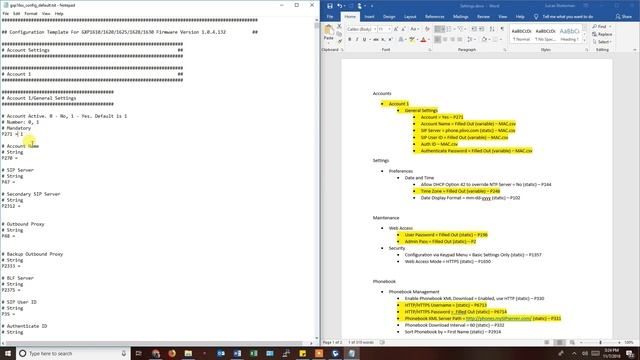The width and height of the screenshot is (640, 360).
Task: Open Notepad Edit menu
Action: [16, 13]
